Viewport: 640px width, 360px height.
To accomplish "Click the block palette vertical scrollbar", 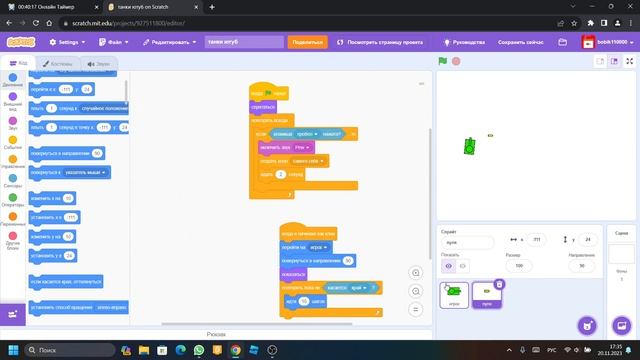I will 126,91.
